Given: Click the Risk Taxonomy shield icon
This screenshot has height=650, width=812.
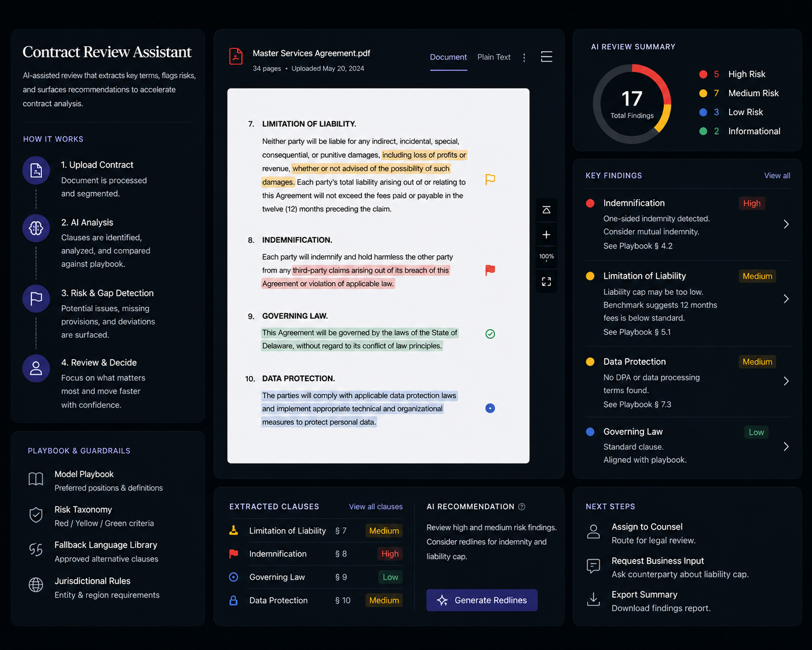Looking at the screenshot, I should click(x=36, y=515).
